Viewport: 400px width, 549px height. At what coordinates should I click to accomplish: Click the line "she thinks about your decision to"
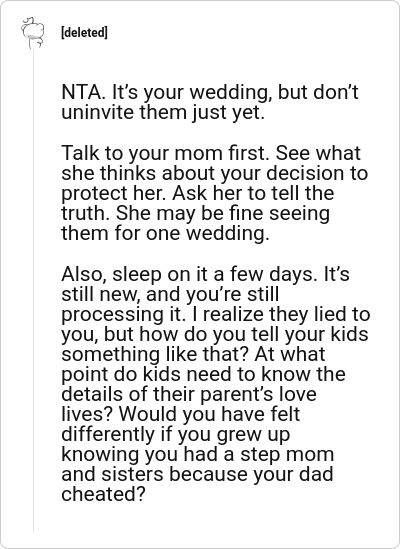(214, 173)
